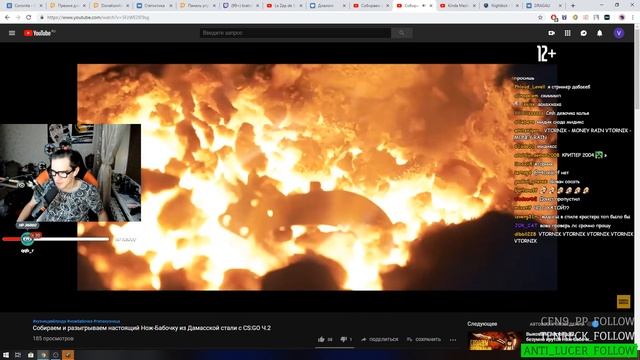
Task: Open the three-dot more actions menu
Action: click(x=453, y=339)
